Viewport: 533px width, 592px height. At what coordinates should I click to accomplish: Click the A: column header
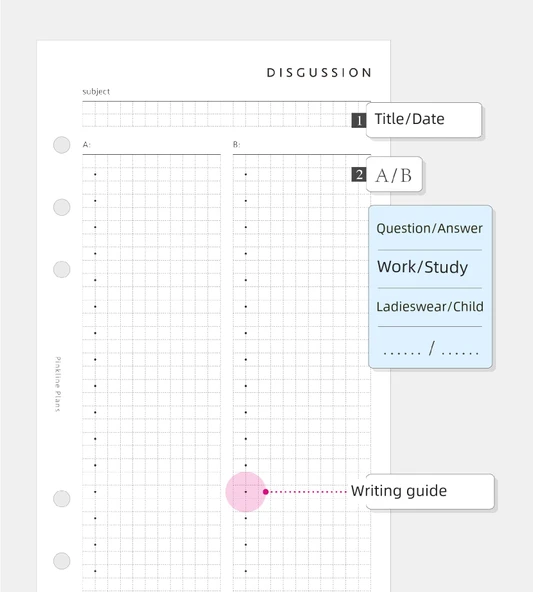(x=86, y=145)
